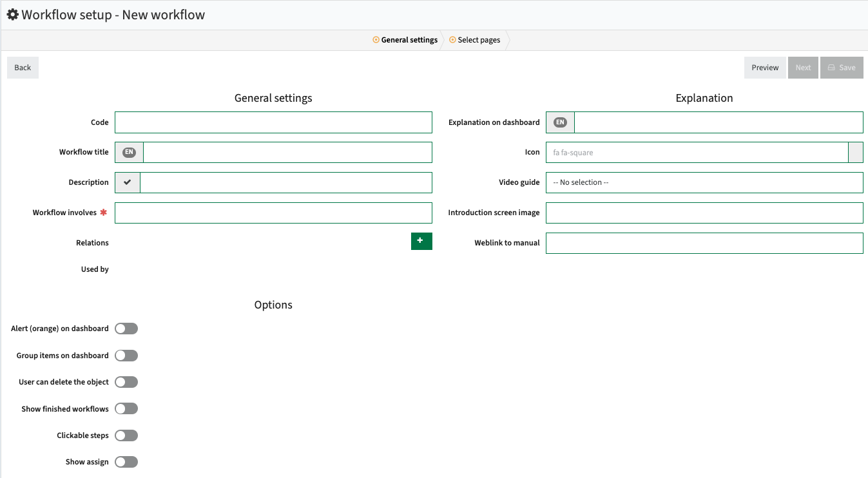Open the Video guide dropdown
This screenshot has width=868, height=478.
click(704, 182)
